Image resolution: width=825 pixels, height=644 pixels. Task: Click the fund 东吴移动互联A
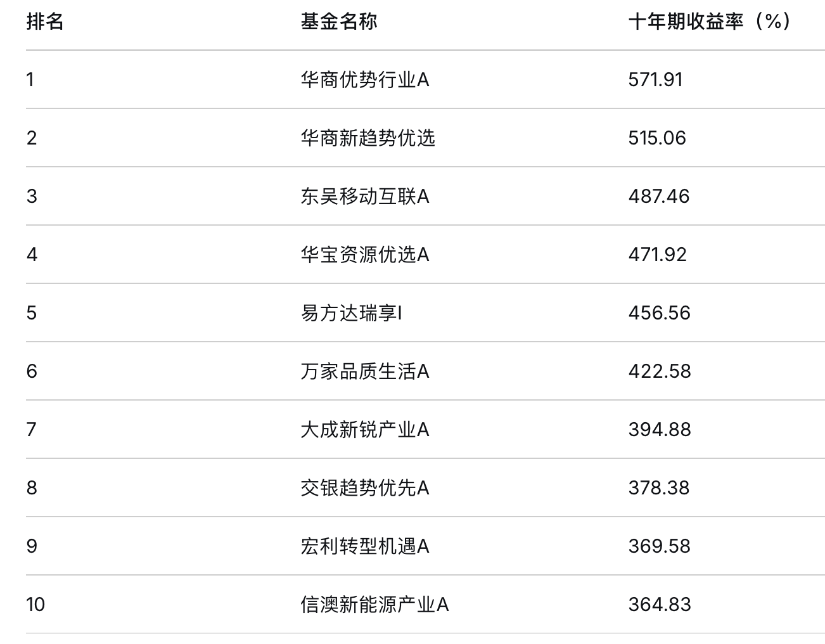tap(365, 196)
